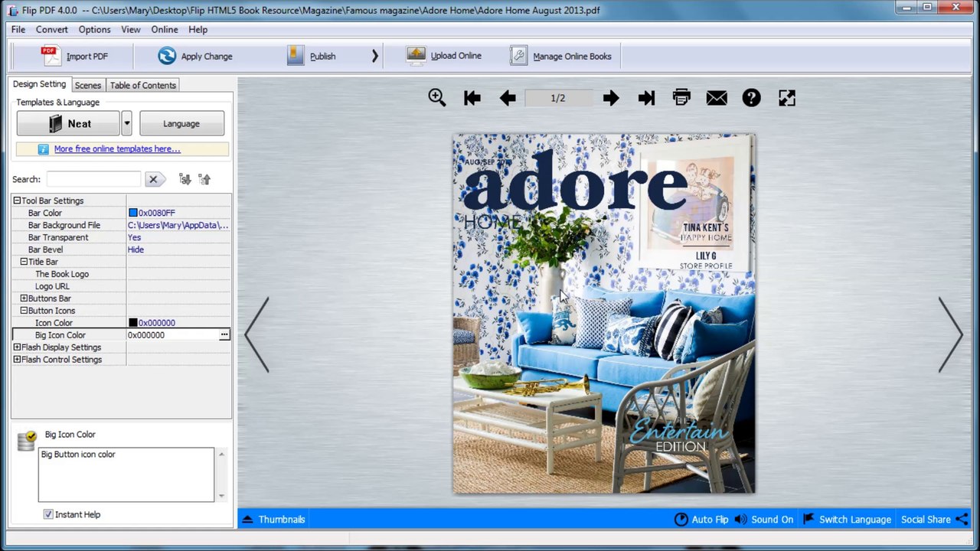Expand more toolbar items chevron

(375, 56)
